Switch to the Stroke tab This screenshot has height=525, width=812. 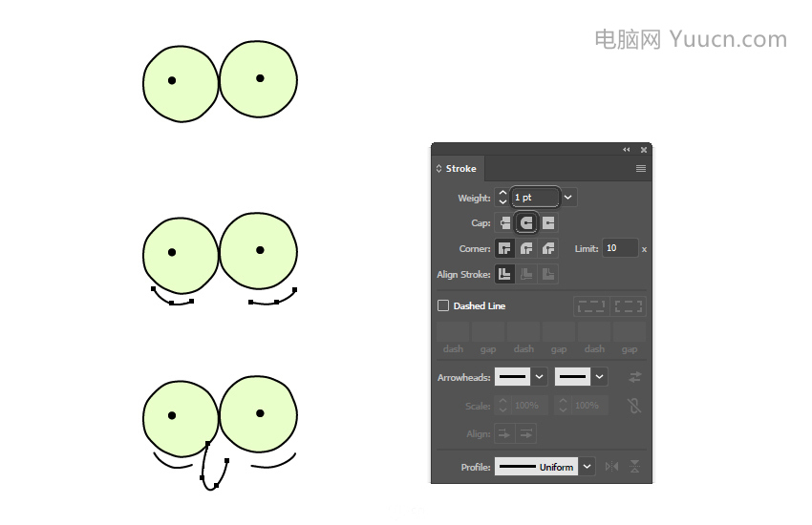tap(460, 169)
